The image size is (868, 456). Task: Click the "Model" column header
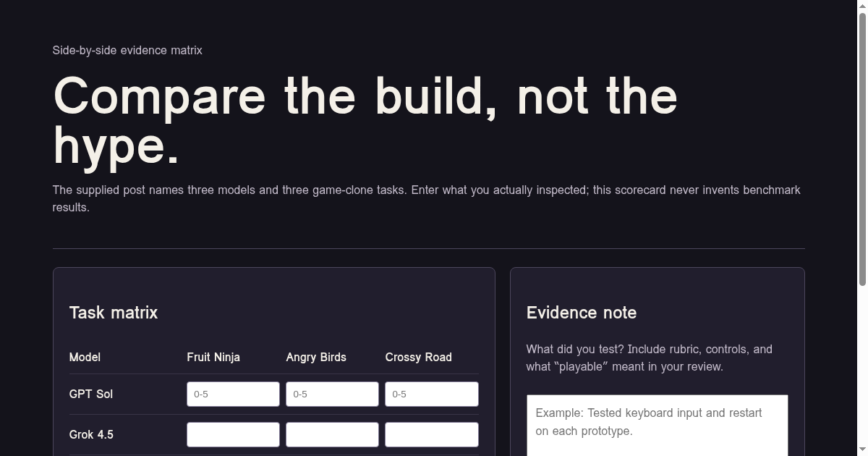pos(85,357)
